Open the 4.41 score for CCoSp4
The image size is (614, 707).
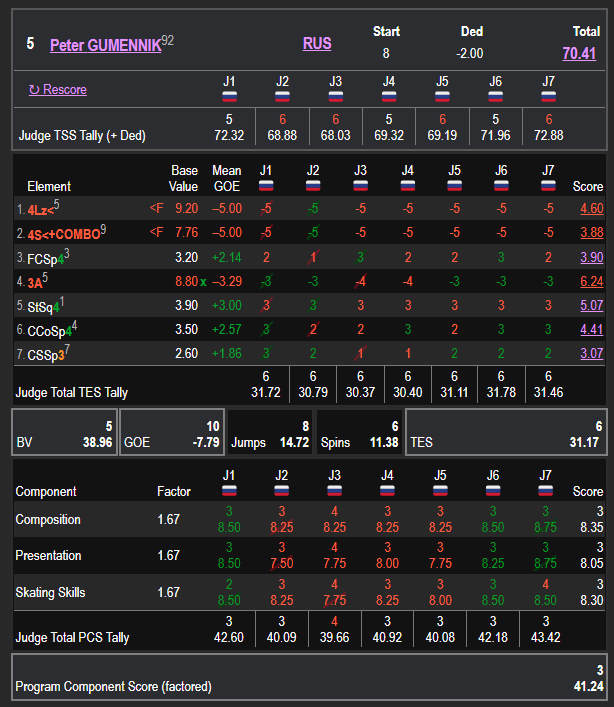pos(592,329)
